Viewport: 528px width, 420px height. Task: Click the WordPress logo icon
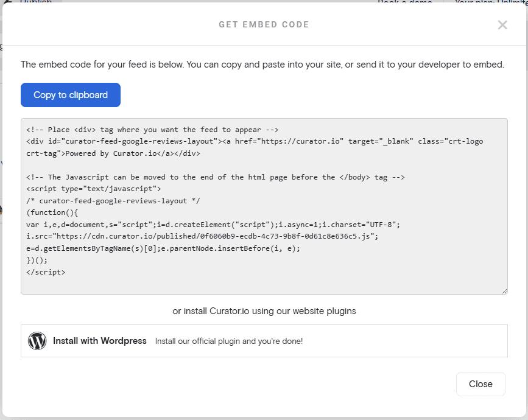[37, 341]
